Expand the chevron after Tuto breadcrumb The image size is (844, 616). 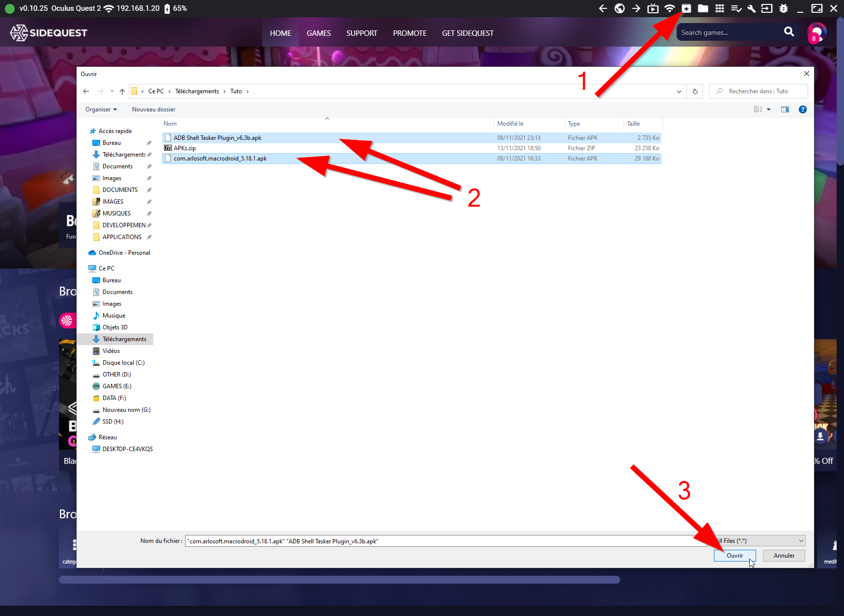tap(247, 91)
